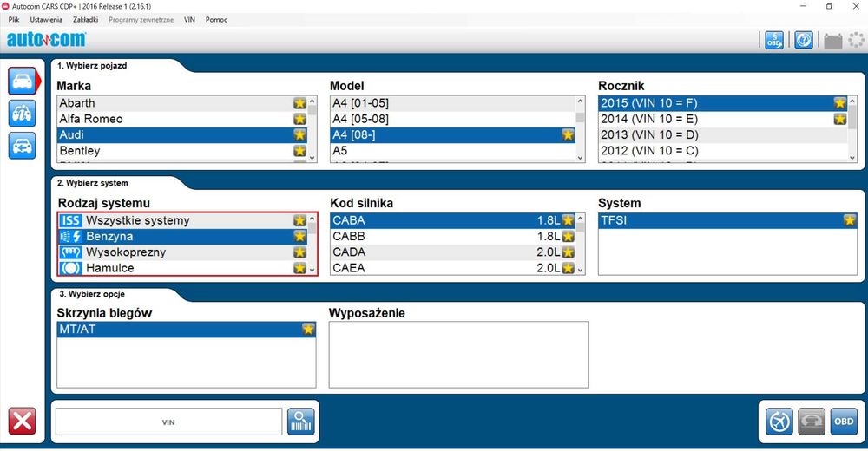Select model A4 [01-05]
This screenshot has height=451, width=868.
pos(453,103)
